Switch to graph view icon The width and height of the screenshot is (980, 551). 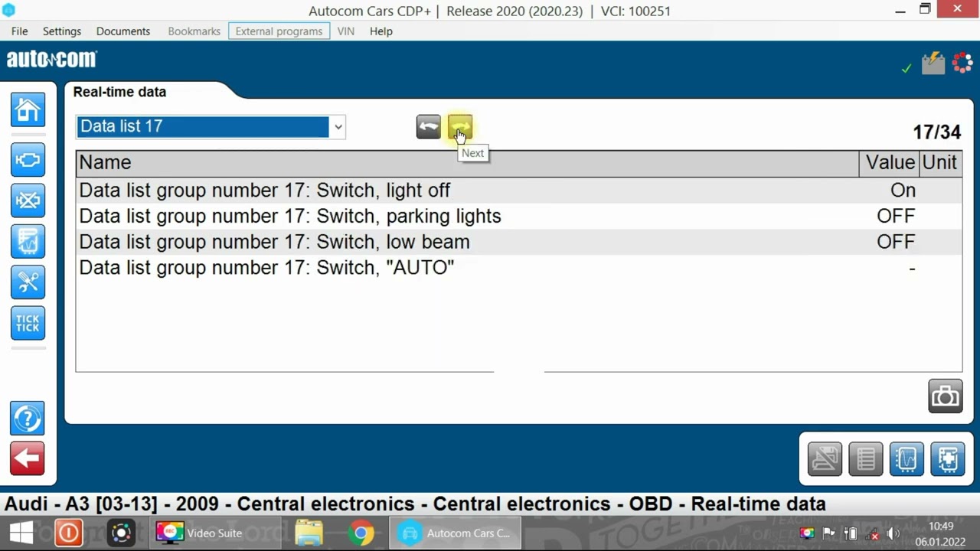[906, 459]
